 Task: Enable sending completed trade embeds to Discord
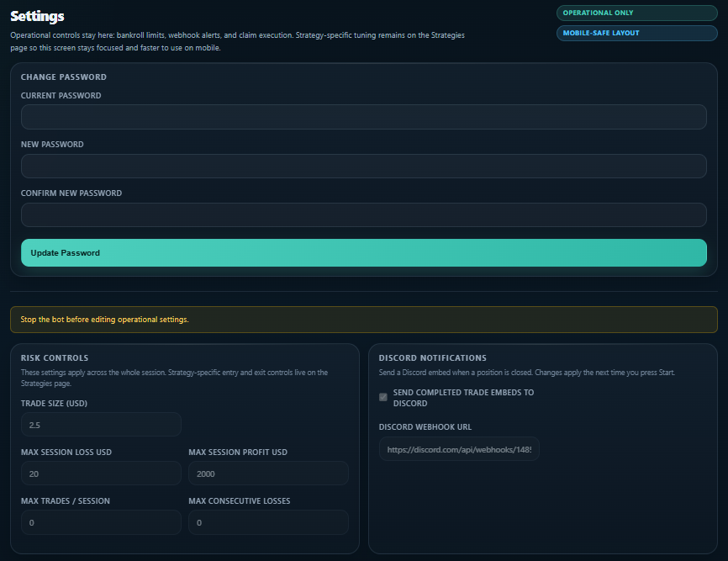382,396
